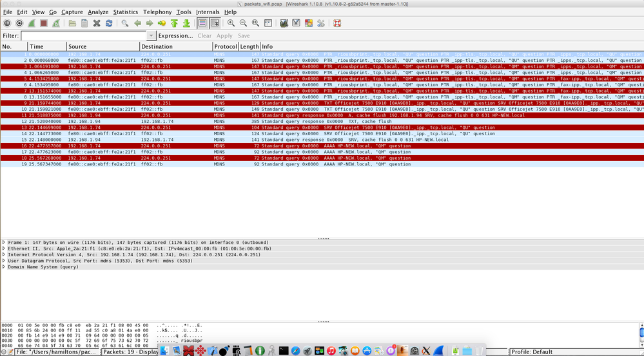Go back in packet history
Image resolution: width=644 pixels, height=356 pixels.
(x=137, y=23)
